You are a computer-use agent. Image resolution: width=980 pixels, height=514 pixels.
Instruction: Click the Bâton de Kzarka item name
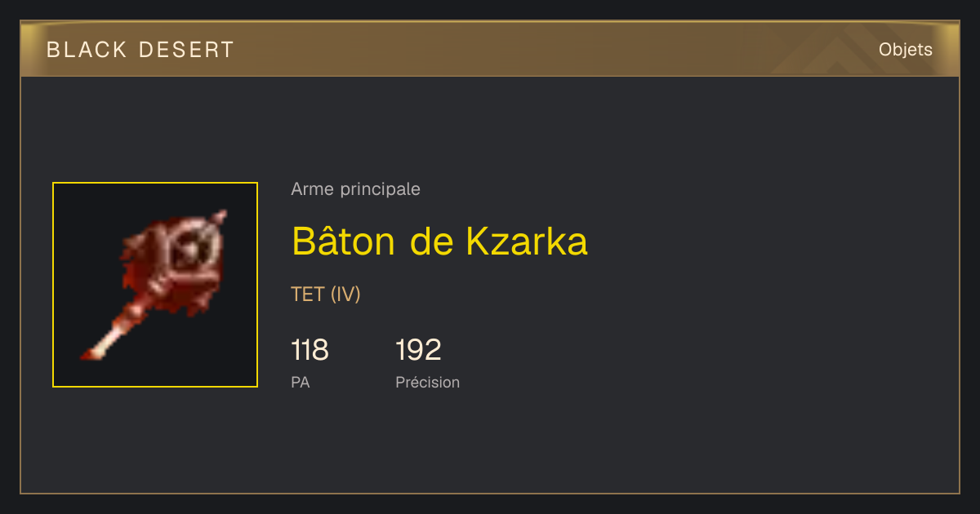[x=439, y=241]
